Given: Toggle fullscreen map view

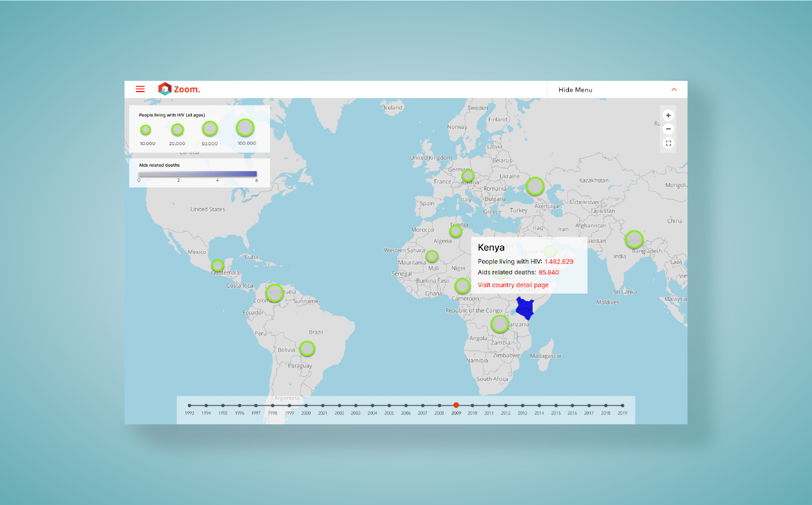Looking at the screenshot, I should 669,143.
